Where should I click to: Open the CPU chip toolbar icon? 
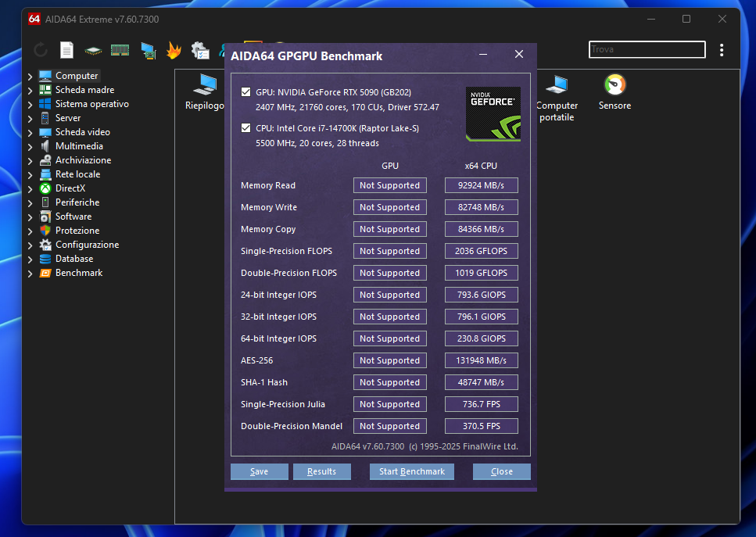tap(93, 50)
